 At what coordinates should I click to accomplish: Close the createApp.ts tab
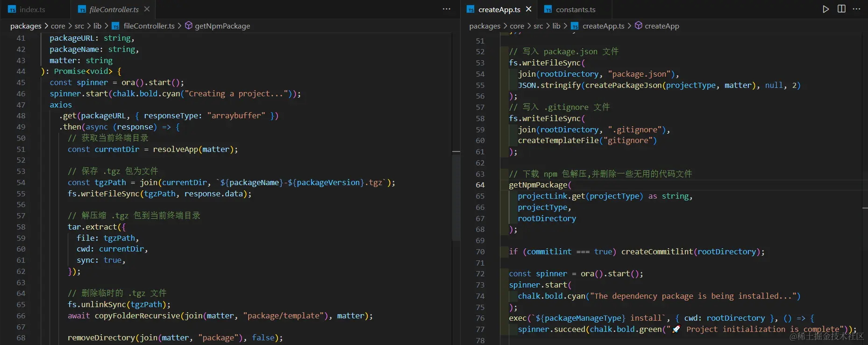click(x=528, y=9)
